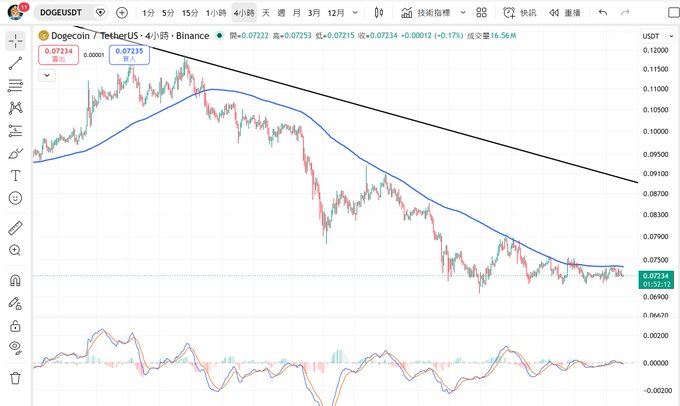Open the Fibonacci retracement tools

click(x=16, y=85)
